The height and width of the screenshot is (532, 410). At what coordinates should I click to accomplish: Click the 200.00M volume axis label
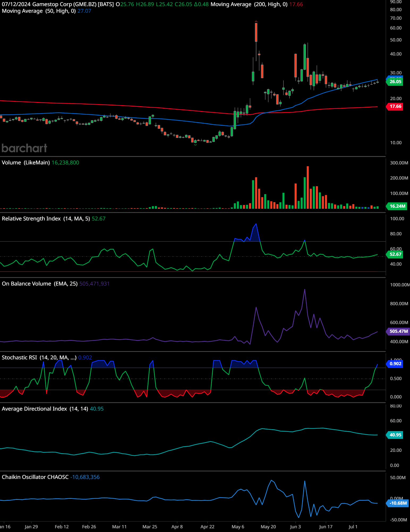[x=399, y=178]
